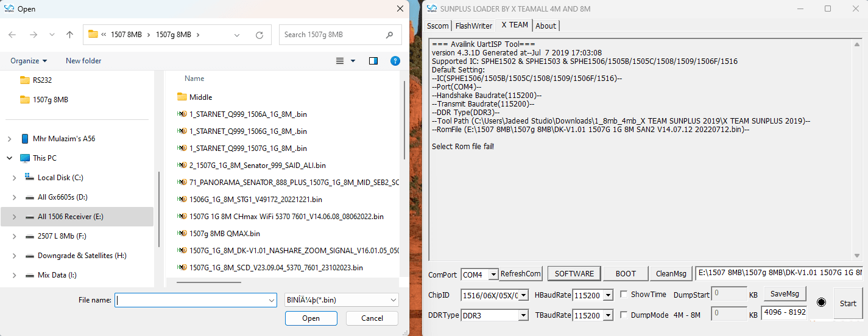Viewport: 868px width, 336px height.
Task: Expand Mhr Mulazim's A56 node
Action: (9, 139)
